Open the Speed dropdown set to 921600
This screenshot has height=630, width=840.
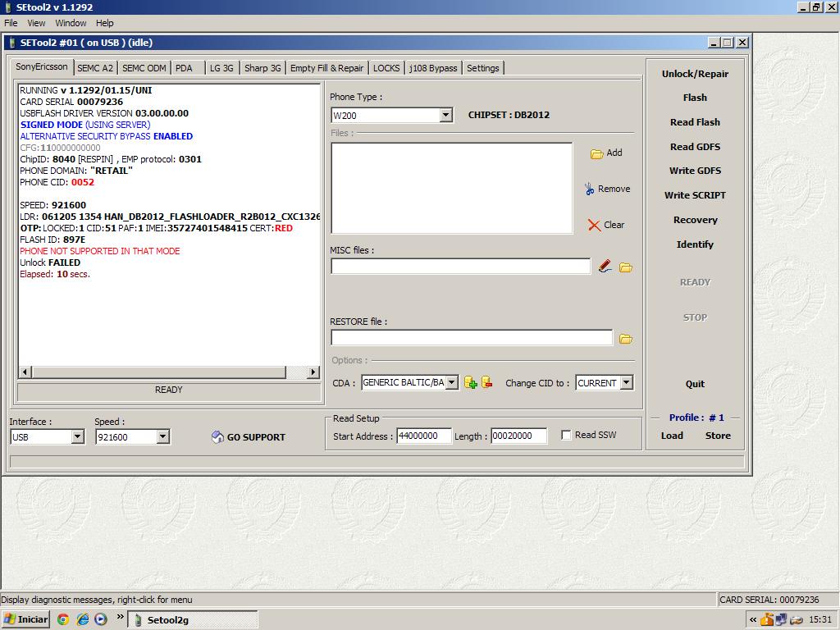[x=163, y=436]
